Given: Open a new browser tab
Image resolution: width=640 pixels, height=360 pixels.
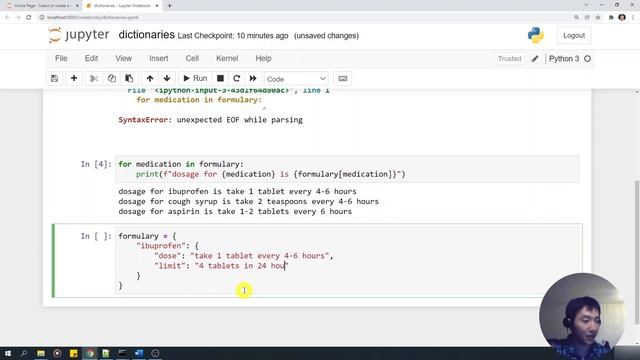Looking at the screenshot, I should click(169, 6).
